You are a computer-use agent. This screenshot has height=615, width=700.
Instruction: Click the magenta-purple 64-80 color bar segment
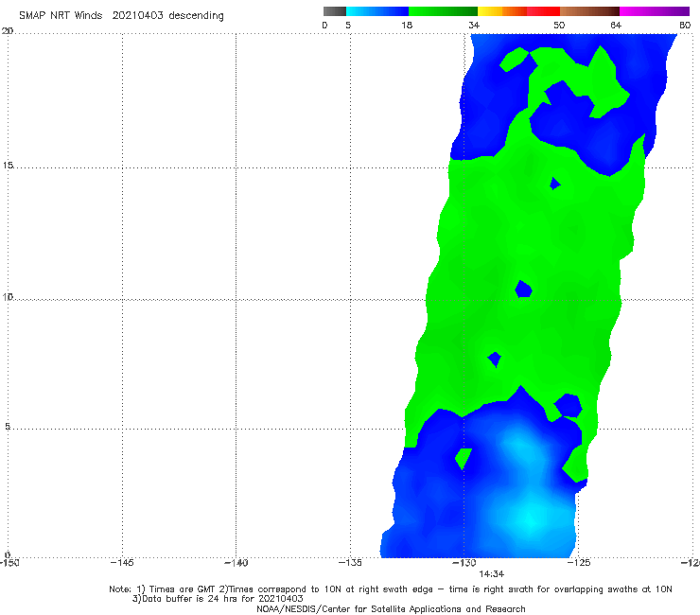tap(655, 11)
